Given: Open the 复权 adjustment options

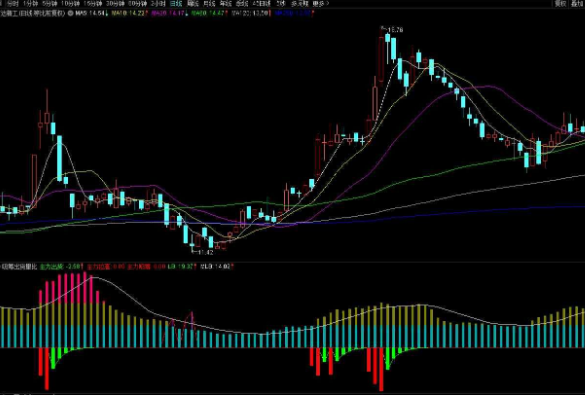Looking at the screenshot, I should coord(560,4).
